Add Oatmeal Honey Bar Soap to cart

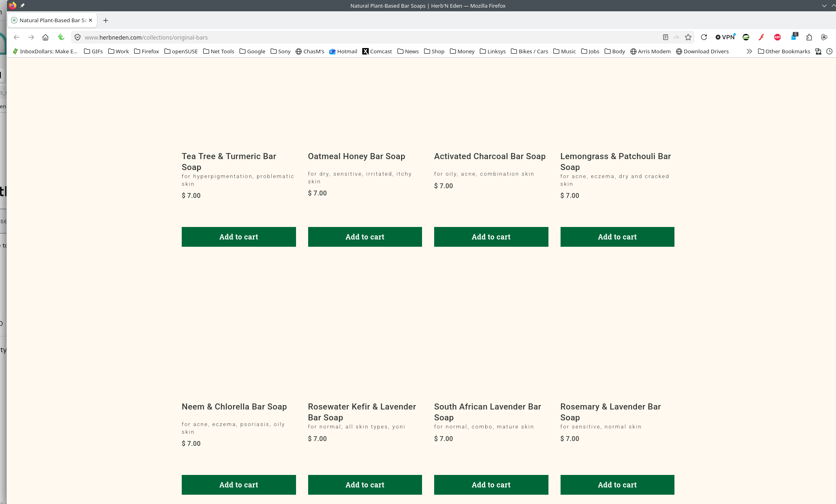365,237
